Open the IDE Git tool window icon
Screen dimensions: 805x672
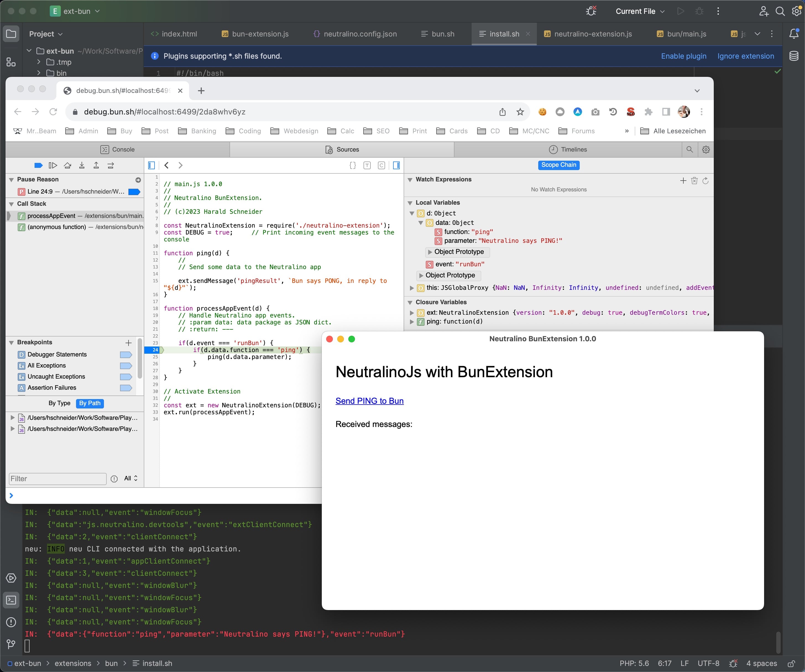[11, 644]
